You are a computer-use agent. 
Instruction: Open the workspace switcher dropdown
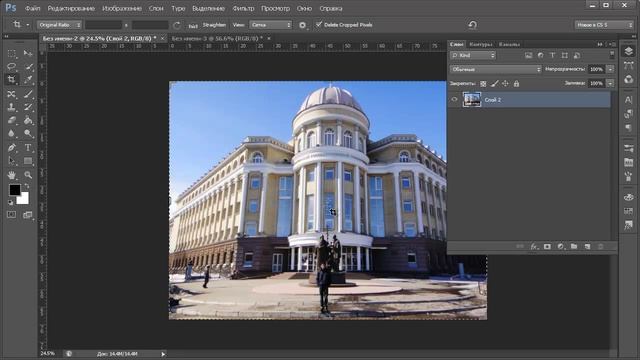click(x=604, y=25)
